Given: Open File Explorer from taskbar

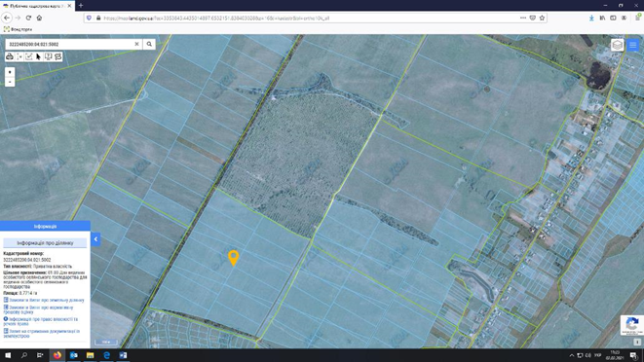Looking at the screenshot, I should pos(90,355).
